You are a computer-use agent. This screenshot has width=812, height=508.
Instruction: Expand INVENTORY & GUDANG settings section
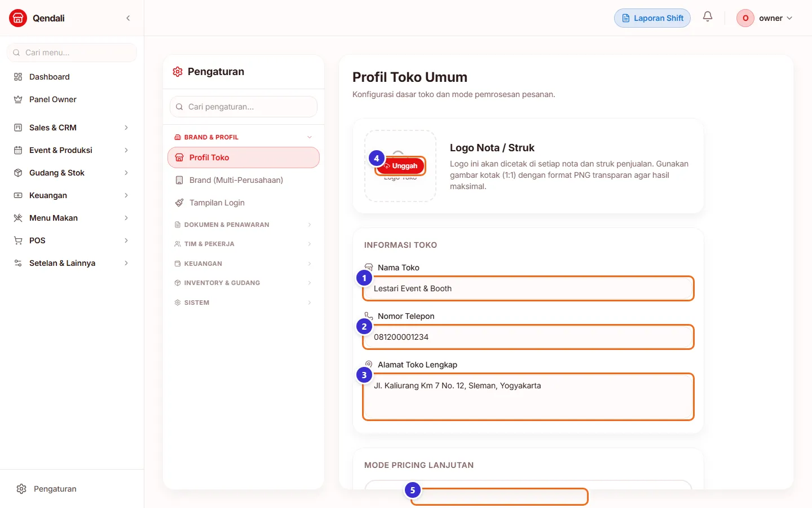tap(244, 283)
